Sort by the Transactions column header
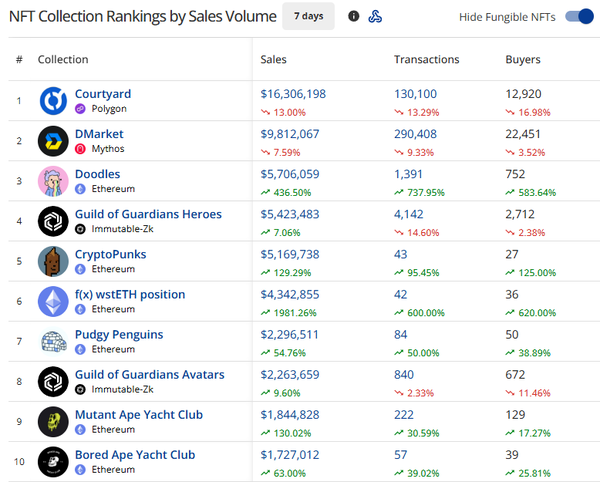The width and height of the screenshot is (600, 482). (427, 59)
